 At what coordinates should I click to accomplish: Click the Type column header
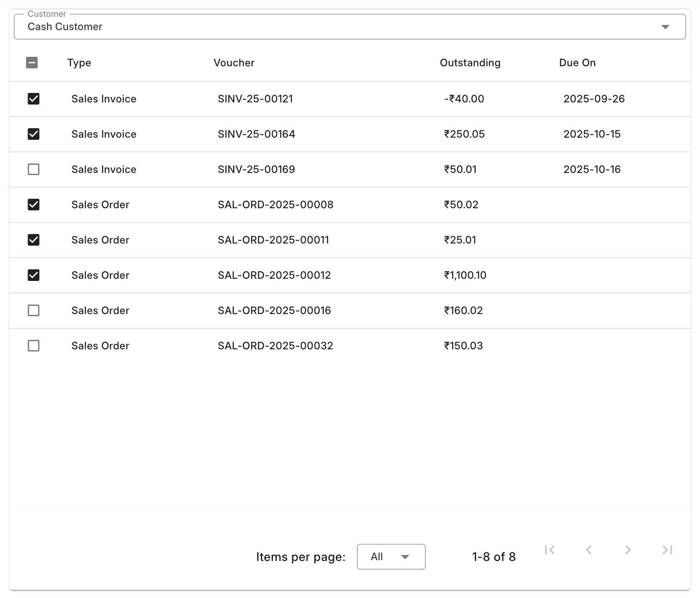point(79,63)
